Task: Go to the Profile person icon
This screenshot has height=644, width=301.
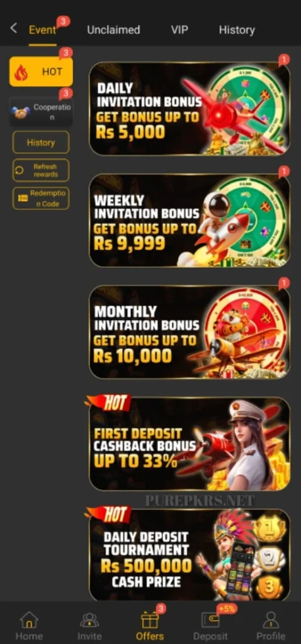Action: tap(271, 619)
